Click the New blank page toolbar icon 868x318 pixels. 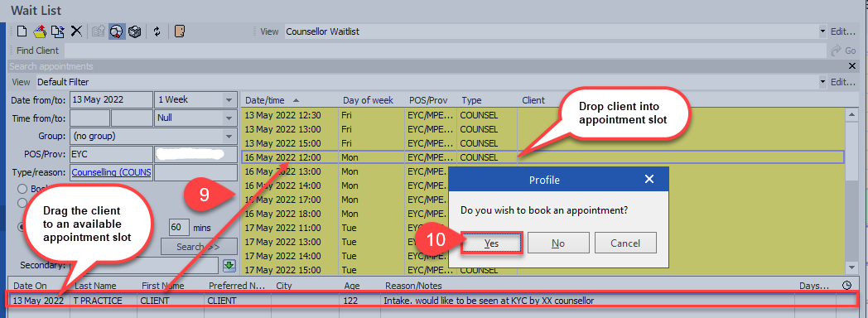point(22,31)
